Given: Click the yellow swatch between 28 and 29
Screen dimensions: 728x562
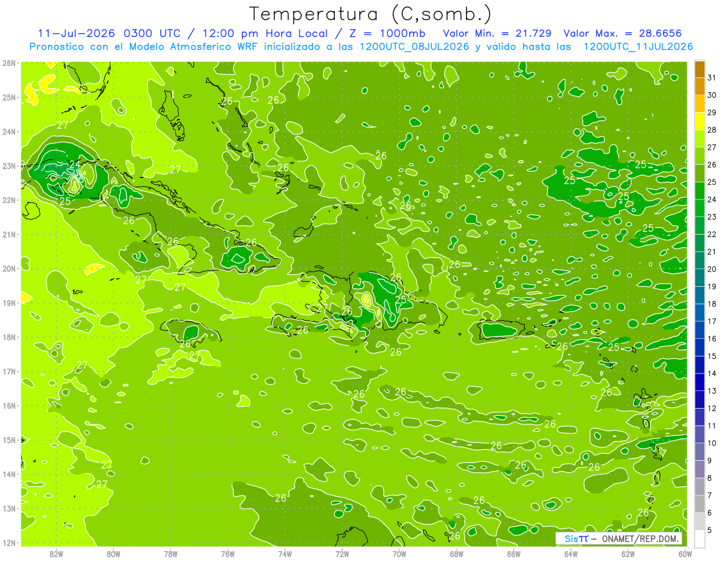Looking at the screenshot, I should click(700, 122).
